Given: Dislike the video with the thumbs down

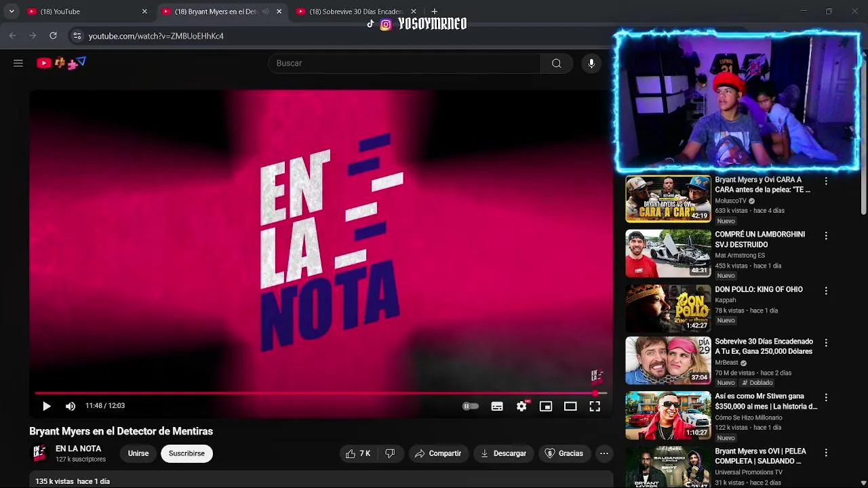Looking at the screenshot, I should tap(390, 453).
